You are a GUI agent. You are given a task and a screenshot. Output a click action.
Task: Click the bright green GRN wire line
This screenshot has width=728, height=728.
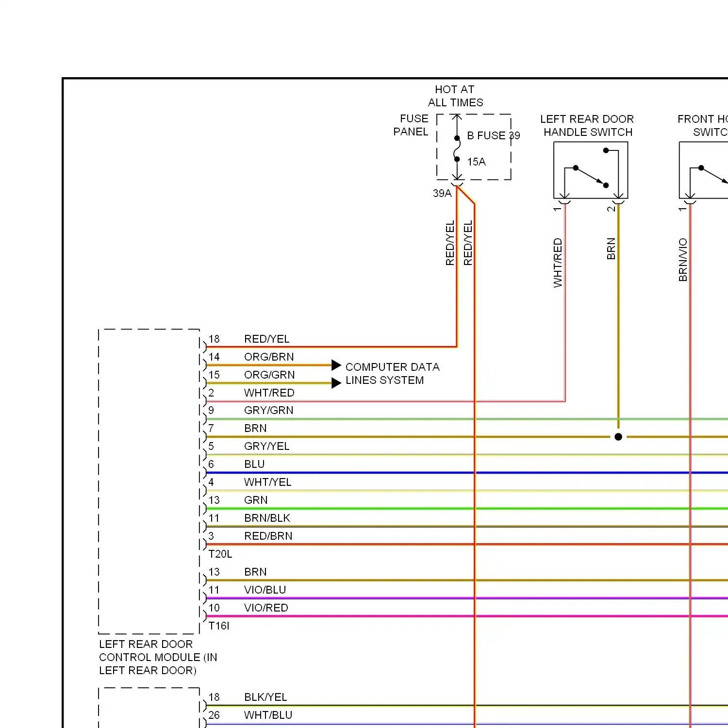[467, 509]
